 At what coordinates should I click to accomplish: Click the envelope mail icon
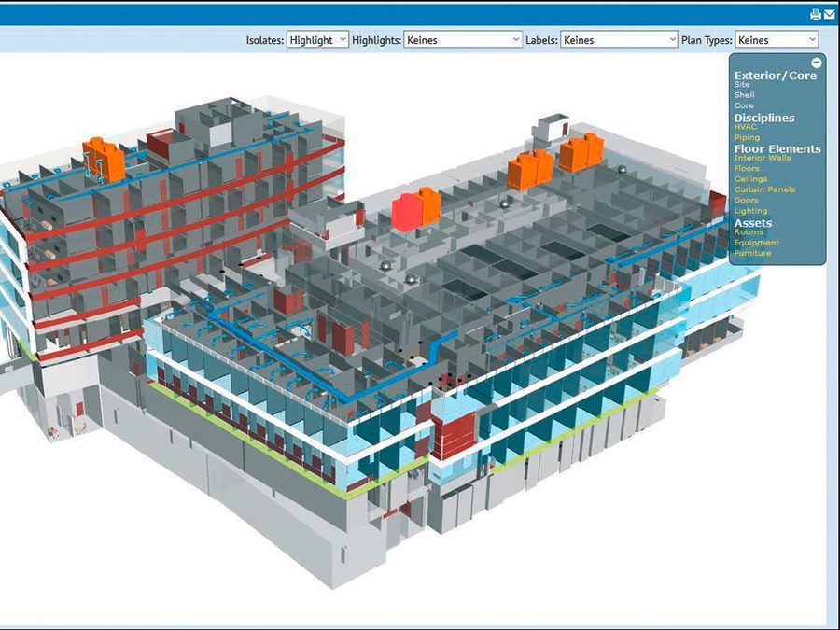click(829, 14)
